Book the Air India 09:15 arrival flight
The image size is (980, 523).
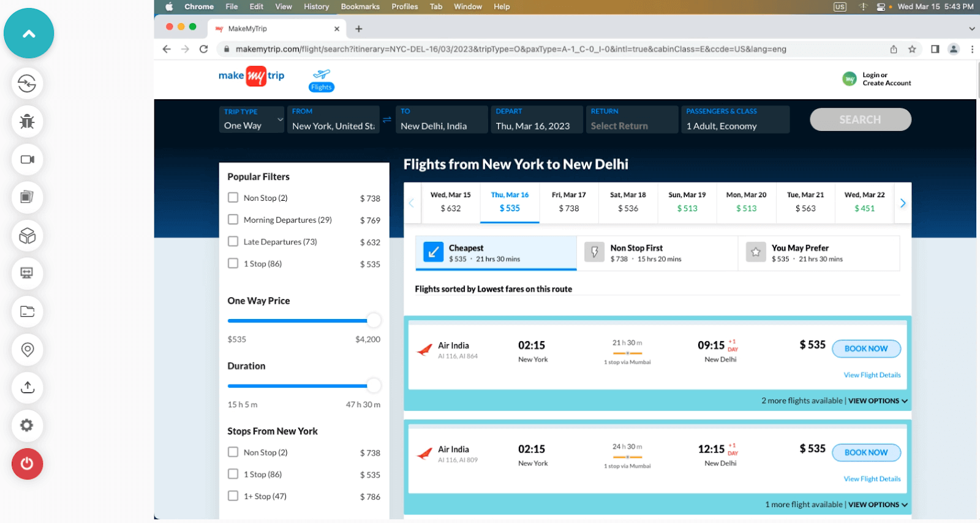[866, 348]
